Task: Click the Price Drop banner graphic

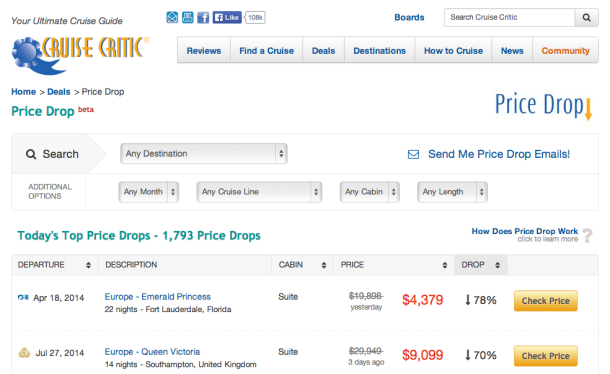Action: click(x=544, y=105)
